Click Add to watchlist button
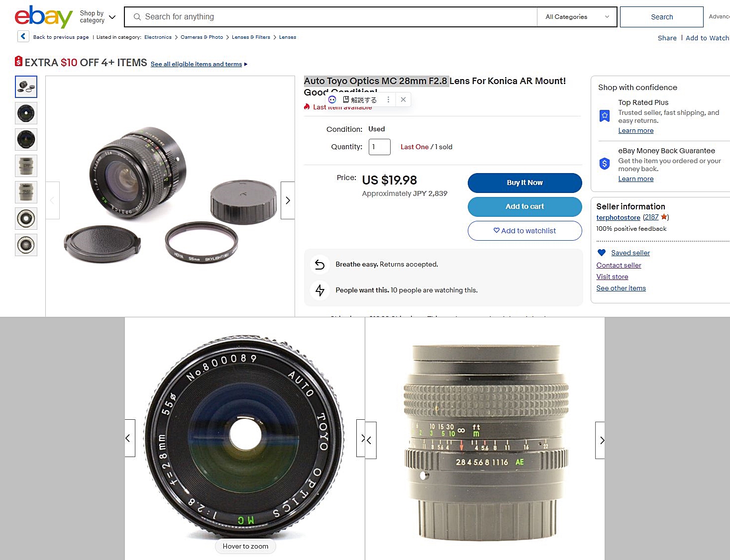The width and height of the screenshot is (730, 560). pyautogui.click(x=524, y=231)
